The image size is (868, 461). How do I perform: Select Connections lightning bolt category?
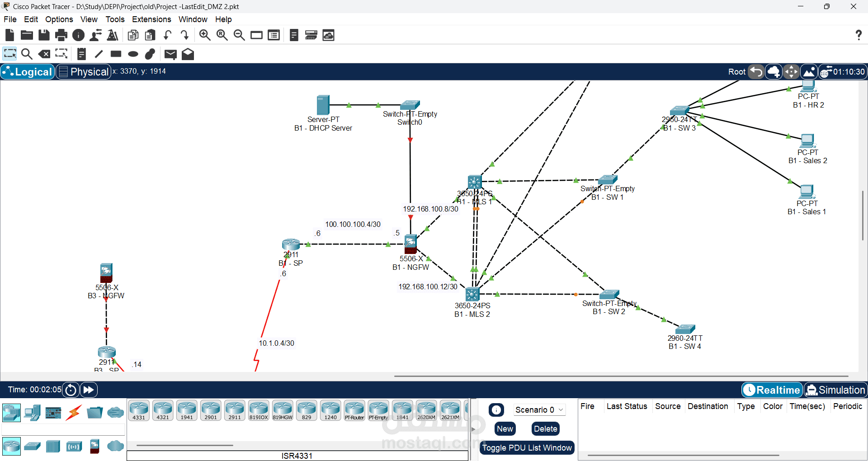click(74, 413)
